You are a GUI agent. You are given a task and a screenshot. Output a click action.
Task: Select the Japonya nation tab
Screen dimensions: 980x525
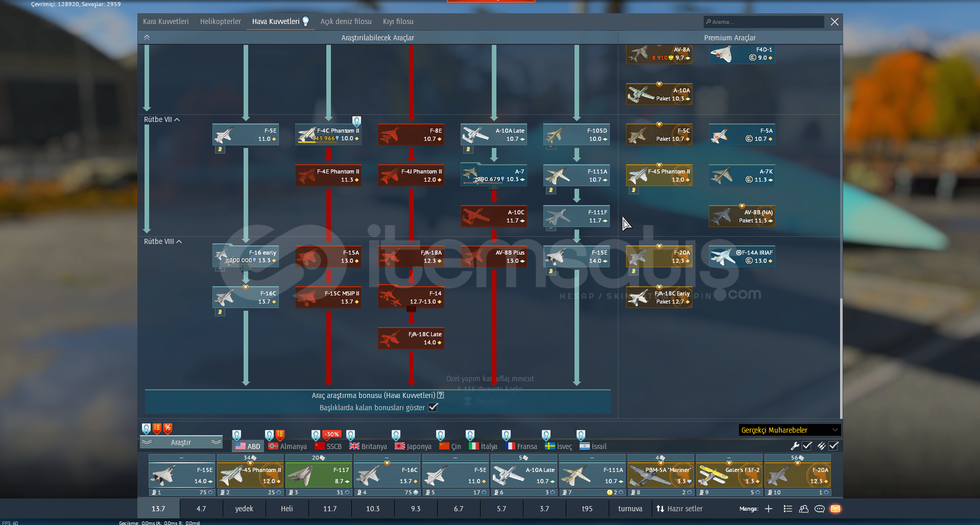point(413,446)
